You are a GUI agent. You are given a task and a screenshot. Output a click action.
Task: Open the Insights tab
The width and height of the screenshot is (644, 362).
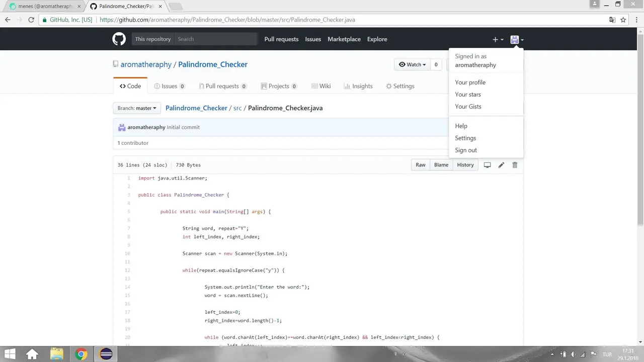coord(358,86)
